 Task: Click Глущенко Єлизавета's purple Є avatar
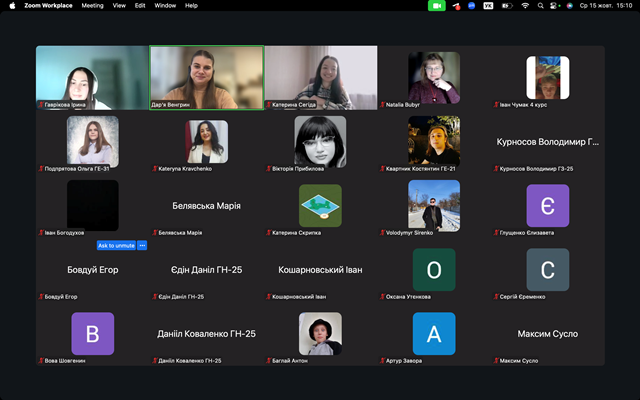547,205
